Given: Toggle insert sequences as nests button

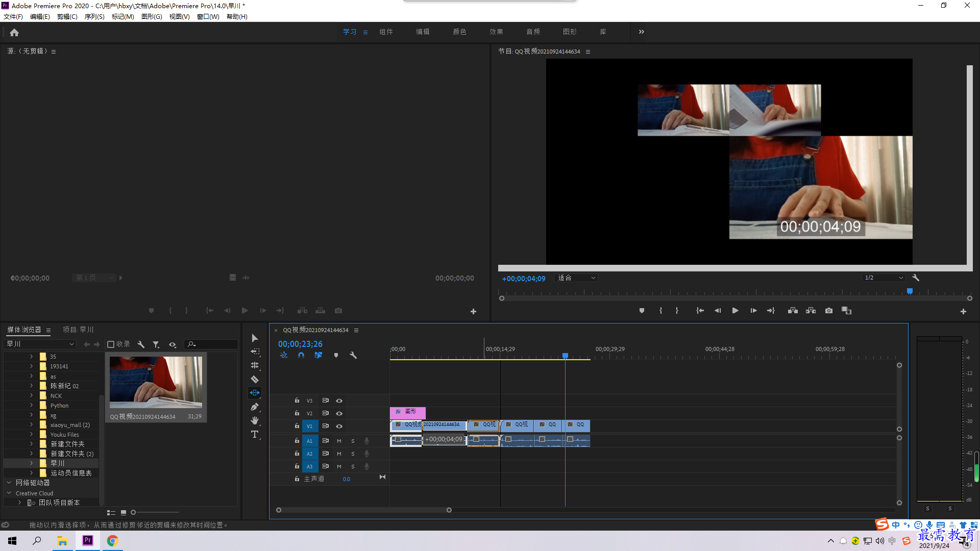Looking at the screenshot, I should (x=284, y=355).
